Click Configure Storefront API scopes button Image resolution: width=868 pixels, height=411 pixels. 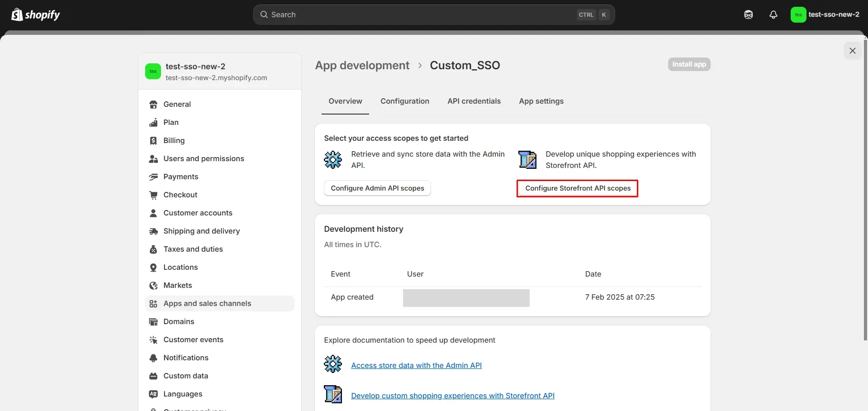(x=578, y=188)
